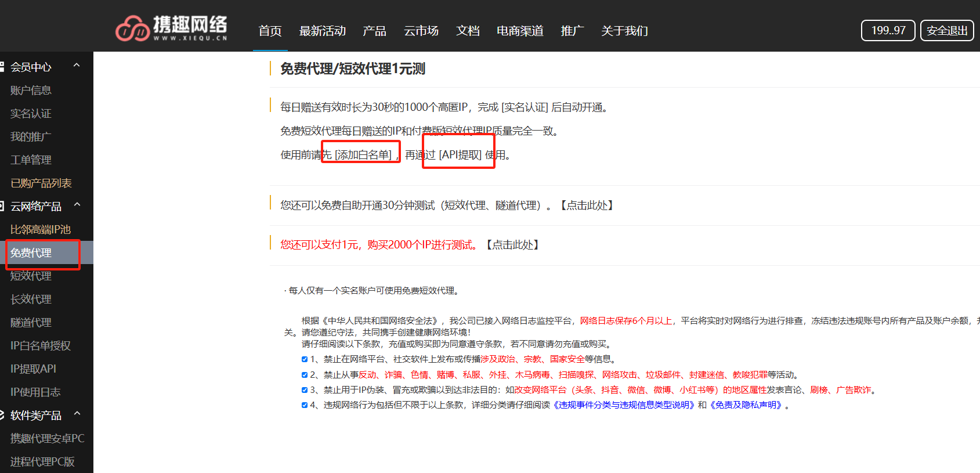
Task: Click 【点击此处】 for 支付1元 offer
Action: coord(512,245)
